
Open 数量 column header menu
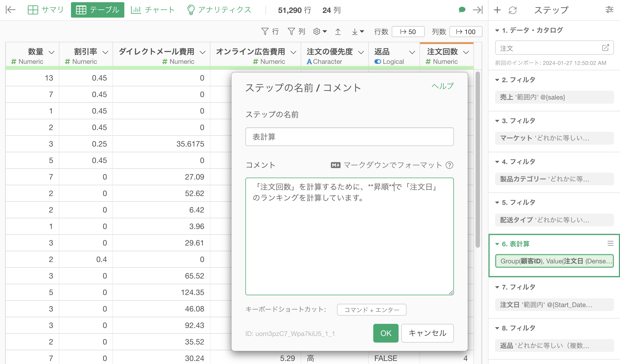51,52
